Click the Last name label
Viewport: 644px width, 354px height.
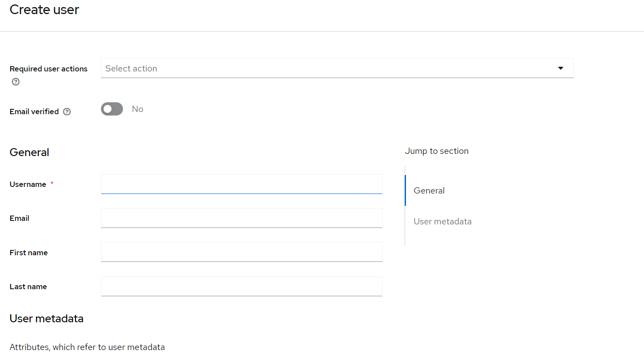point(28,287)
